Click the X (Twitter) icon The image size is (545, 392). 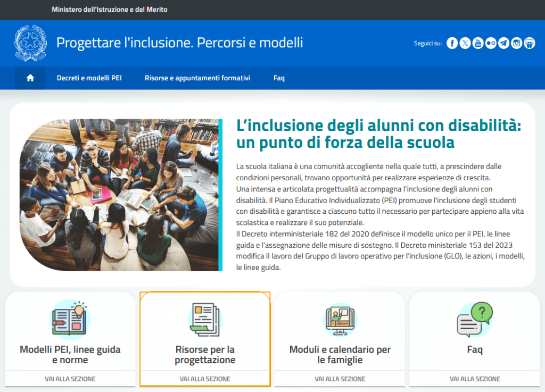(465, 43)
